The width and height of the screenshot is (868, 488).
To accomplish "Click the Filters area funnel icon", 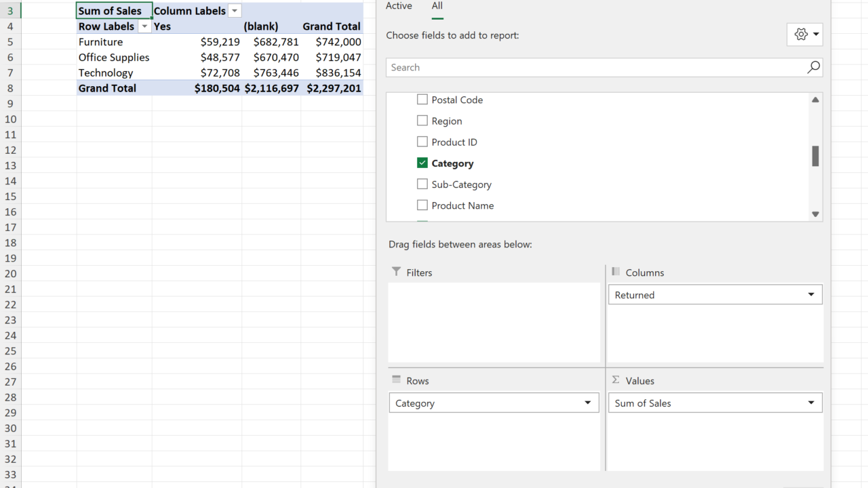I will (x=396, y=272).
